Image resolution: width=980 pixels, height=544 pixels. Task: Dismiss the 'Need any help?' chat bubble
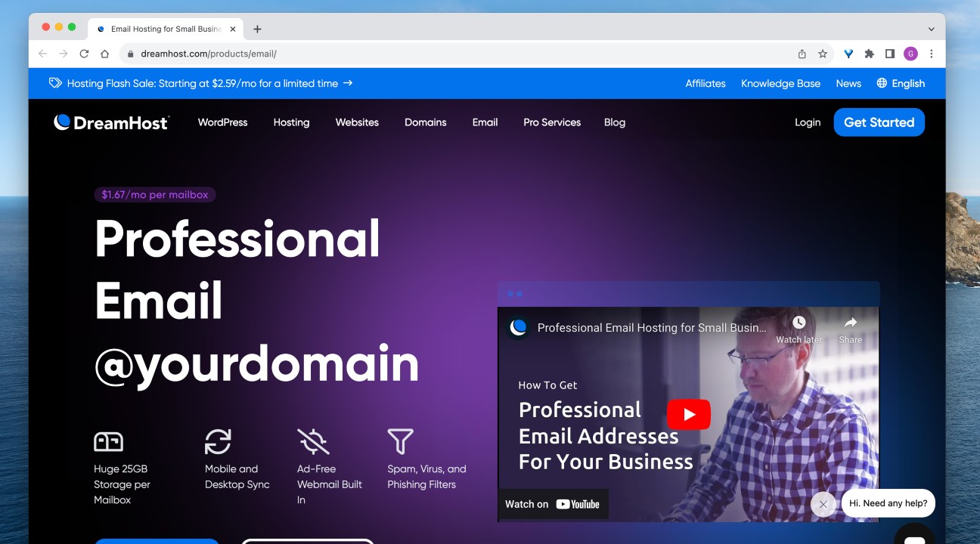(823, 503)
